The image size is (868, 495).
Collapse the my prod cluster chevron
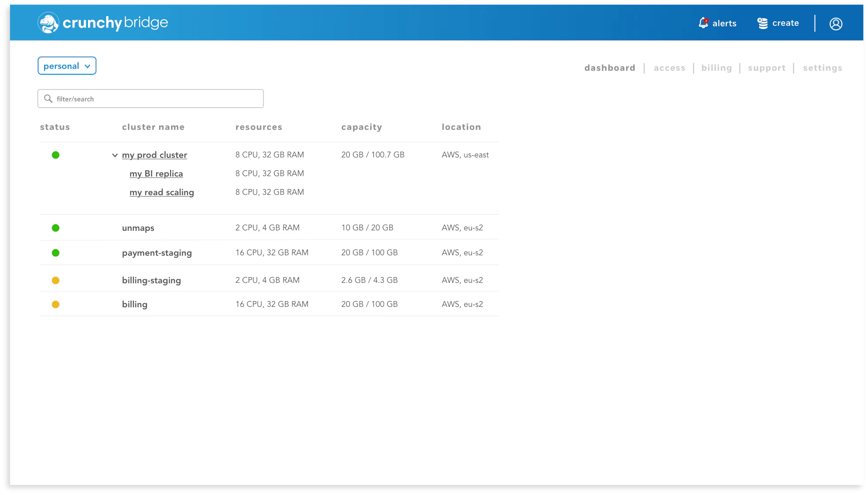115,155
